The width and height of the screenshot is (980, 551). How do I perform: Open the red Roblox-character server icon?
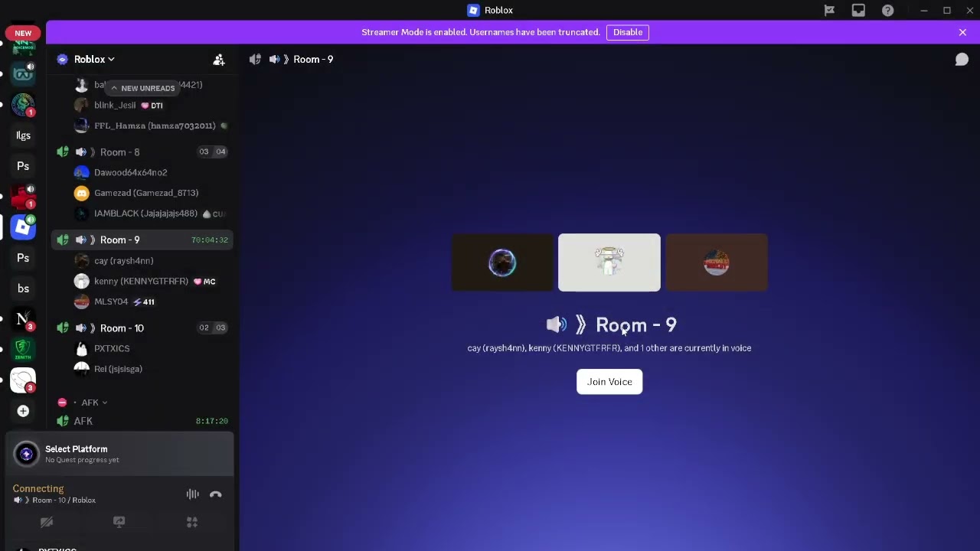[x=23, y=197]
